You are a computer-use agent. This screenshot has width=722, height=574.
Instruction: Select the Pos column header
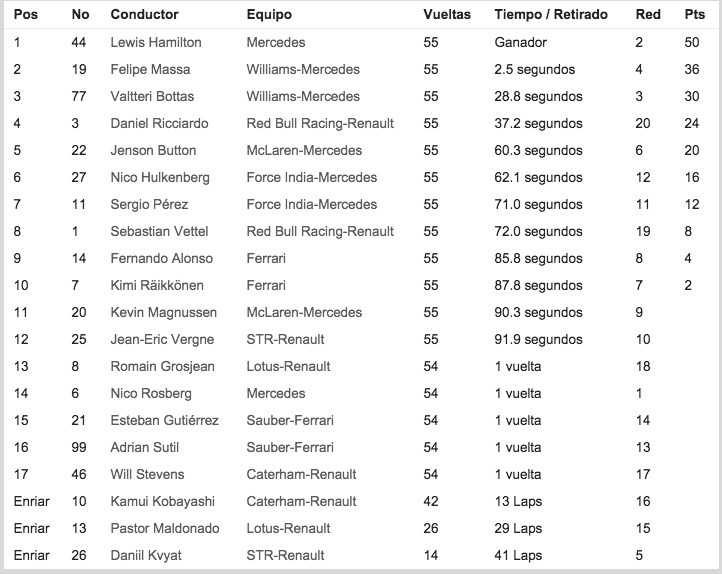tap(26, 15)
